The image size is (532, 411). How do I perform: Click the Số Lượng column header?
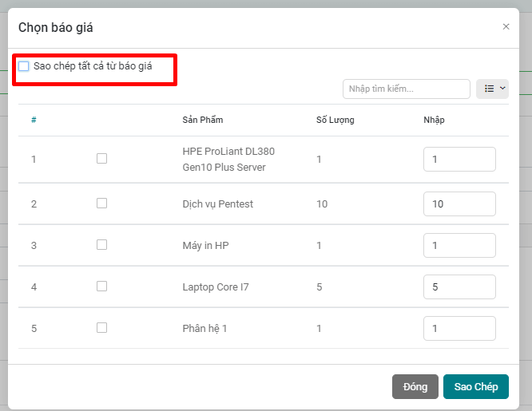point(335,120)
